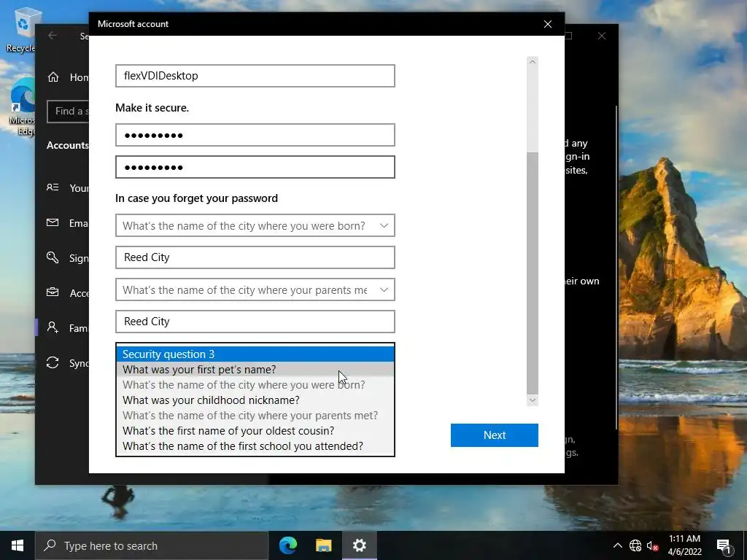Click the taskbar search box

coord(152,545)
